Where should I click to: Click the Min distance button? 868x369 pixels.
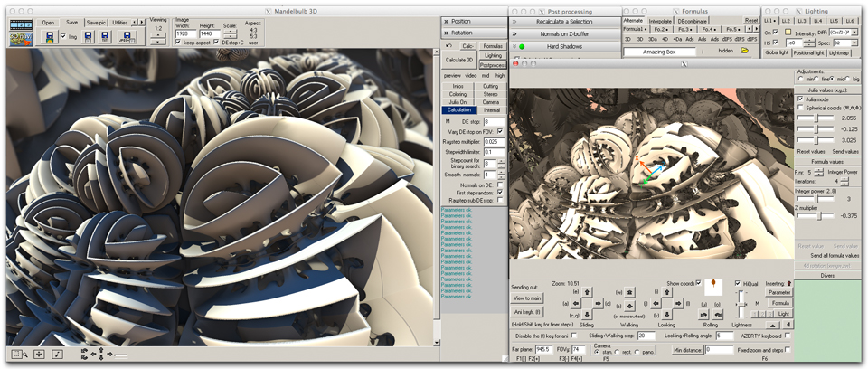687,350
